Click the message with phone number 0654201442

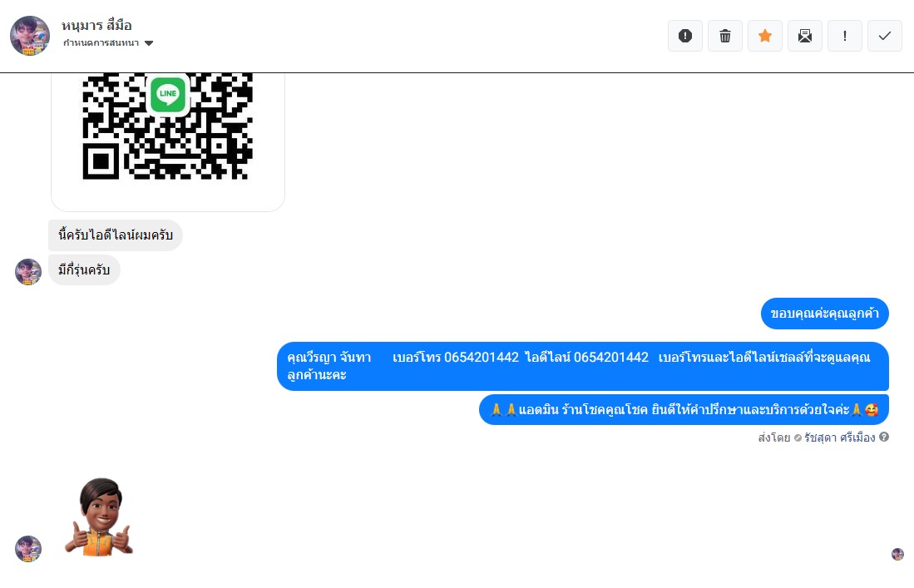(583, 366)
